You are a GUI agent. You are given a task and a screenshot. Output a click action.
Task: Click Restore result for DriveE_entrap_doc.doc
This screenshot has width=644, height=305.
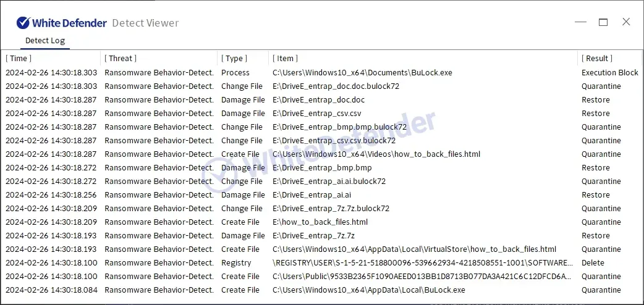tap(596, 100)
